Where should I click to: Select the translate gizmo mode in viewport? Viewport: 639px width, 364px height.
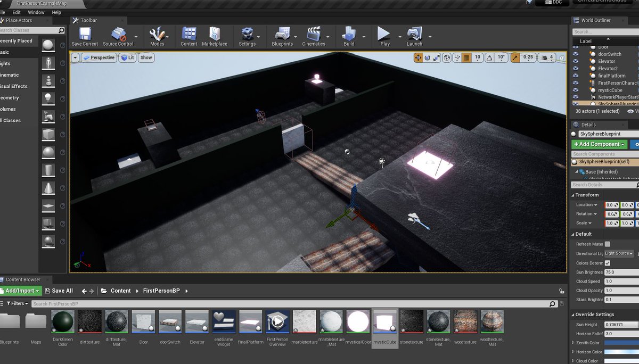pos(417,57)
